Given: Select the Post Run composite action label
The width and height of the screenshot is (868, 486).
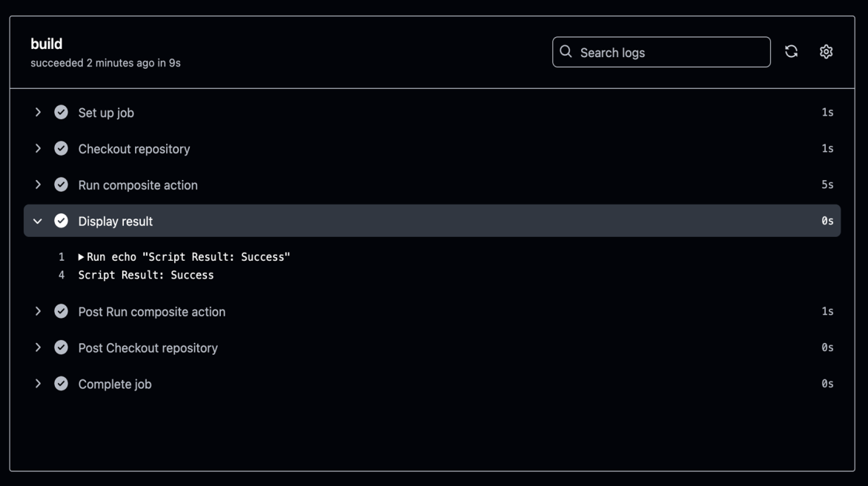Looking at the screenshot, I should tap(152, 312).
